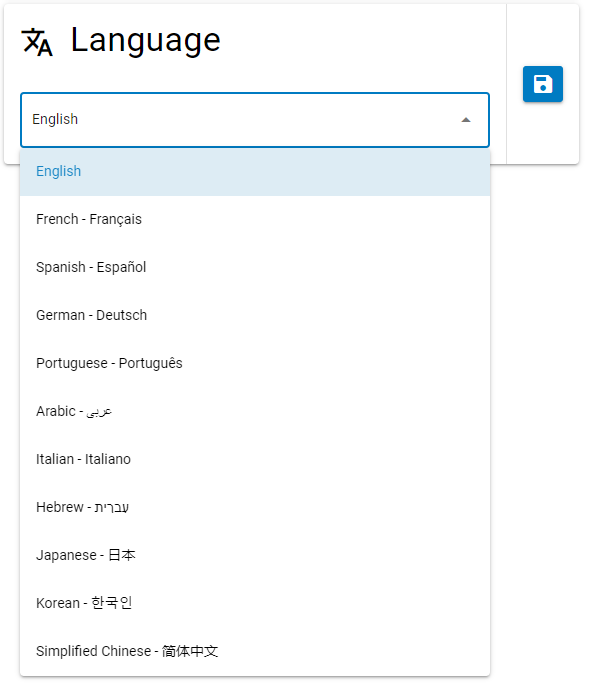This screenshot has width=591, height=687.
Task: Click the Français text in French option
Action: click(x=116, y=219)
